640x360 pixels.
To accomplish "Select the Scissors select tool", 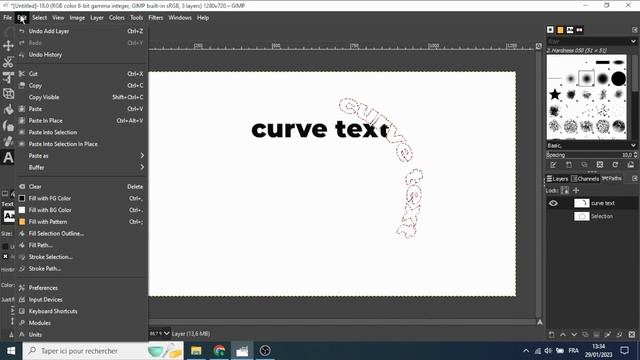I will pos(8,62).
